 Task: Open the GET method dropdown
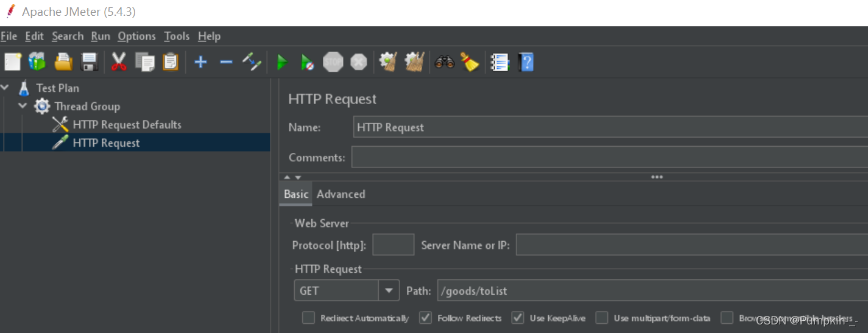click(x=389, y=291)
